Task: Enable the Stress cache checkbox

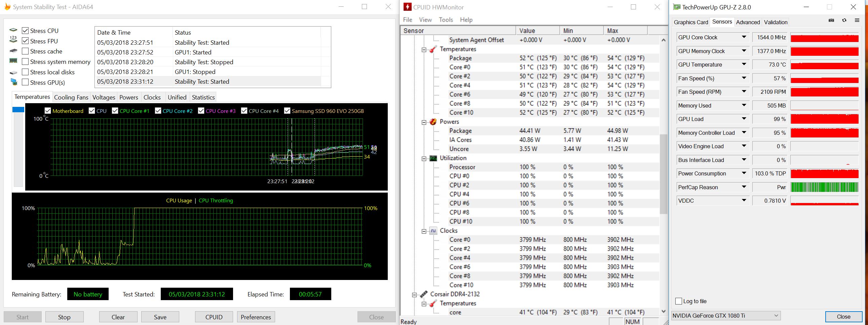Action: [25, 51]
